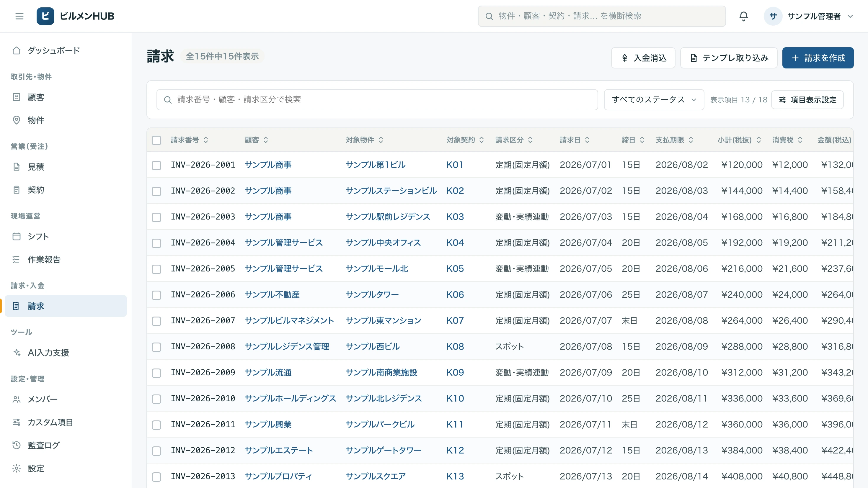
Task: Click the テンプレ取り込み button
Action: [x=729, y=58]
